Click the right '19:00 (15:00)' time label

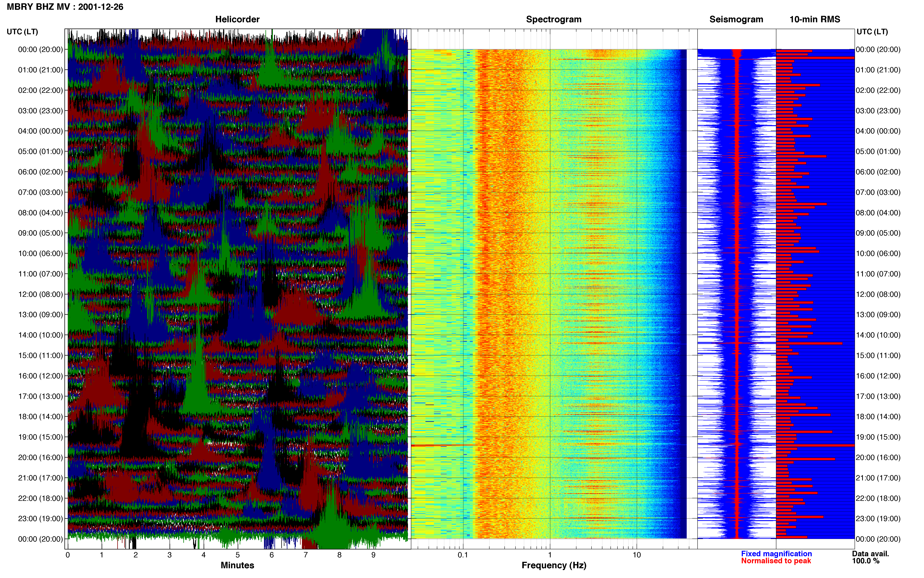point(878,437)
